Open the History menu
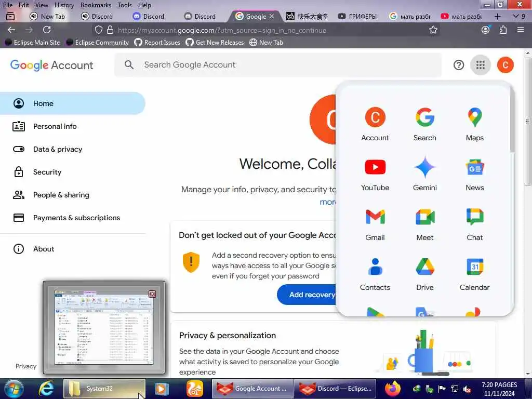The height and width of the screenshot is (399, 532). (64, 5)
